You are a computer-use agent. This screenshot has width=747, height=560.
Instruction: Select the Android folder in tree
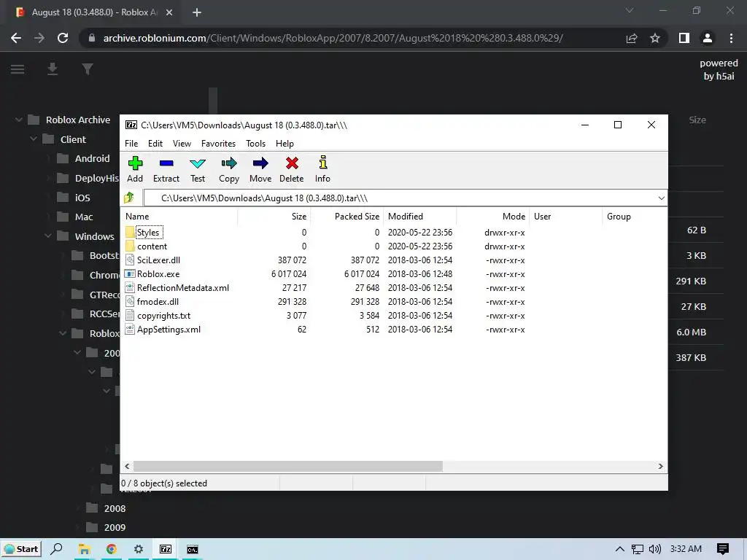point(92,158)
